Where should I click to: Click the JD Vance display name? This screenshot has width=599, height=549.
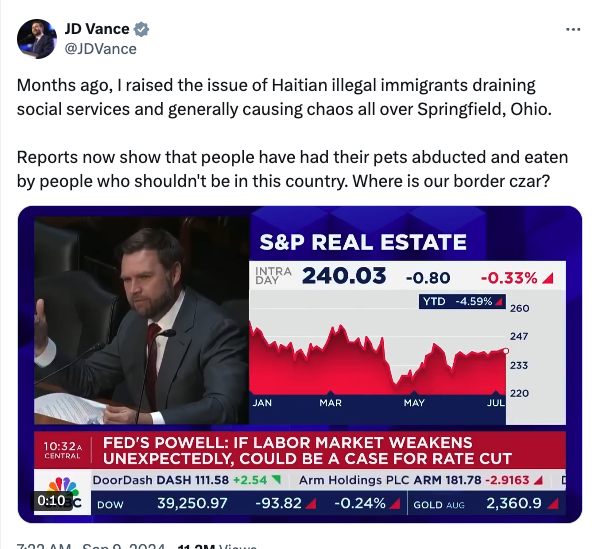click(x=97, y=29)
